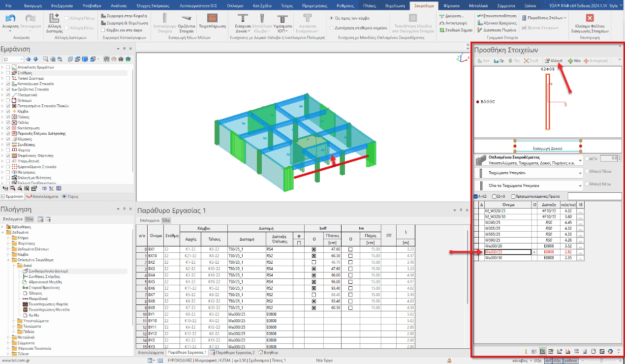Select Διατήρηση σταθερού σημείου radio button
The height and width of the screenshot is (364, 625).
pyautogui.click(x=332, y=28)
